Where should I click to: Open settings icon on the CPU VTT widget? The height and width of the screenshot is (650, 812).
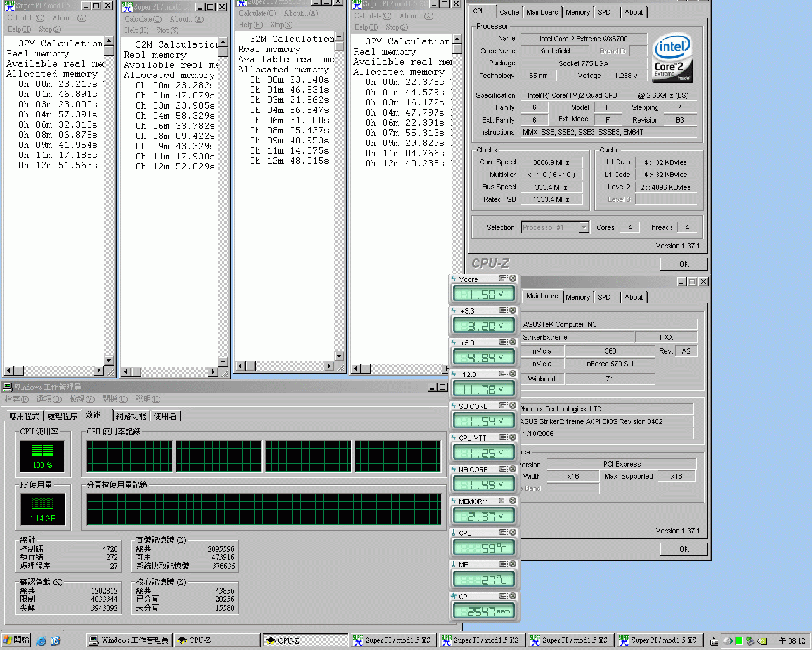[x=502, y=437]
